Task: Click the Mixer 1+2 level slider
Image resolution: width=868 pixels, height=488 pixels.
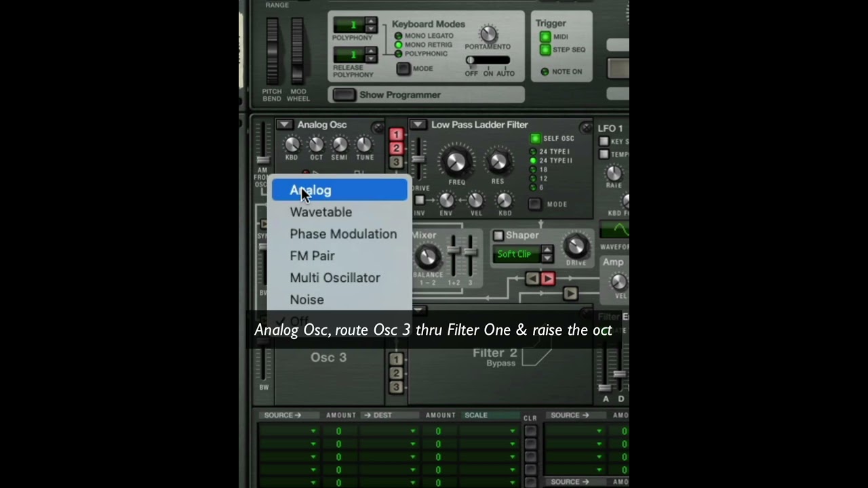Action: pos(454,256)
